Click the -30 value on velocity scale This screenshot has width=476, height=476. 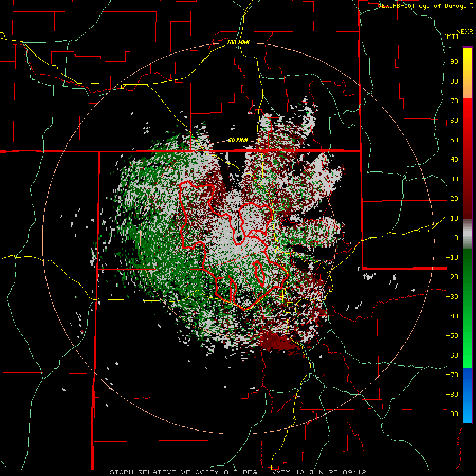click(x=452, y=297)
